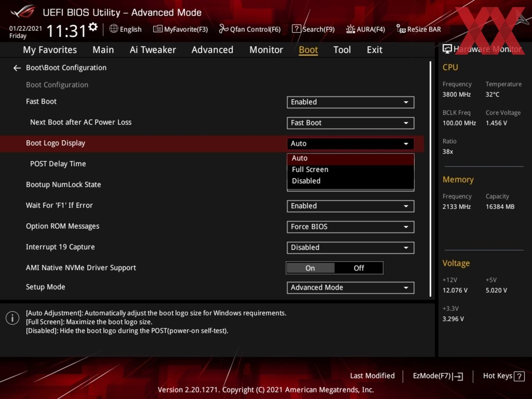Open Next Boot after AC Power Loss dropdown
The width and height of the screenshot is (532, 399).
(x=350, y=123)
